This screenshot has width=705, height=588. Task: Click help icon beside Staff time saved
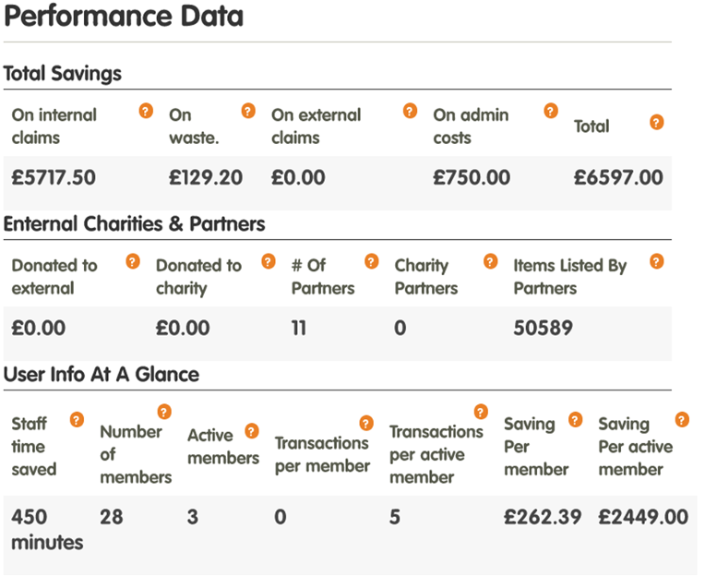[x=77, y=420]
